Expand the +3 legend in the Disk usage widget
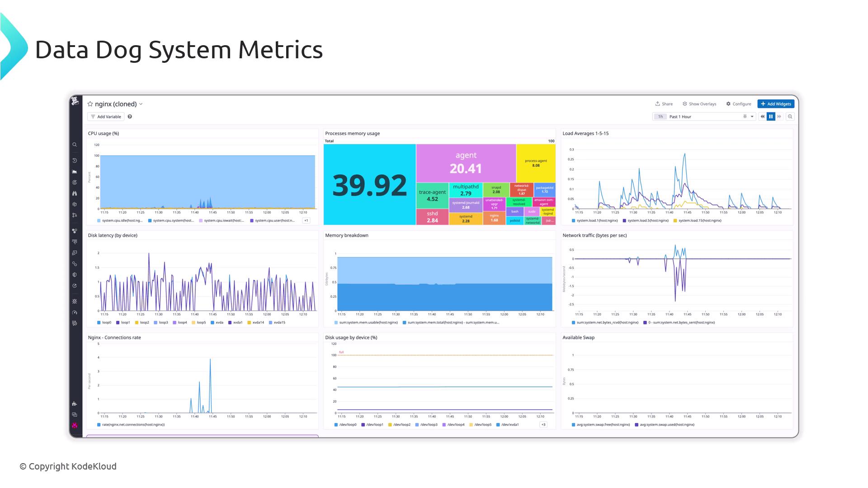The width and height of the screenshot is (868, 488). click(543, 425)
